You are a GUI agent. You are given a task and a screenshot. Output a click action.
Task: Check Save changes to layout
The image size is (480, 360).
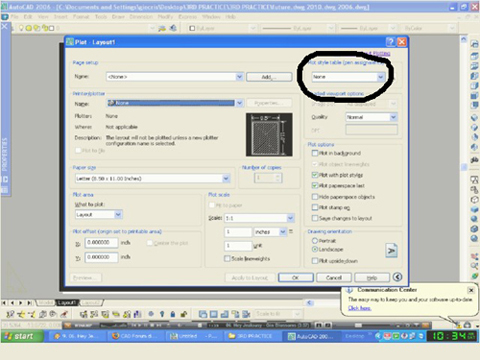pyautogui.click(x=315, y=218)
